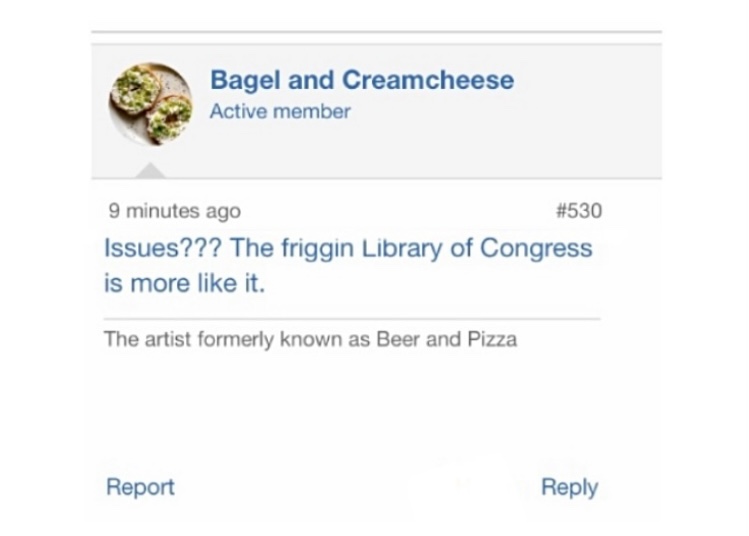Click the 'is more like it.' line

click(184, 283)
